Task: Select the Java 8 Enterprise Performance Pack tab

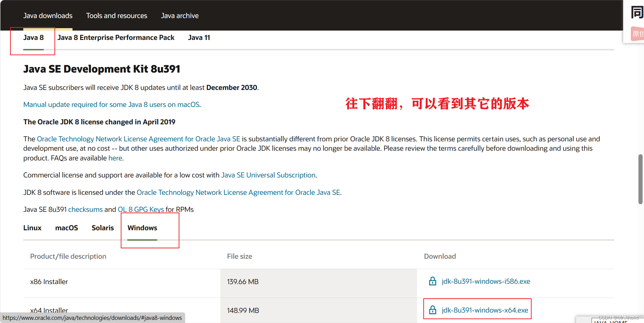Action: (116, 38)
